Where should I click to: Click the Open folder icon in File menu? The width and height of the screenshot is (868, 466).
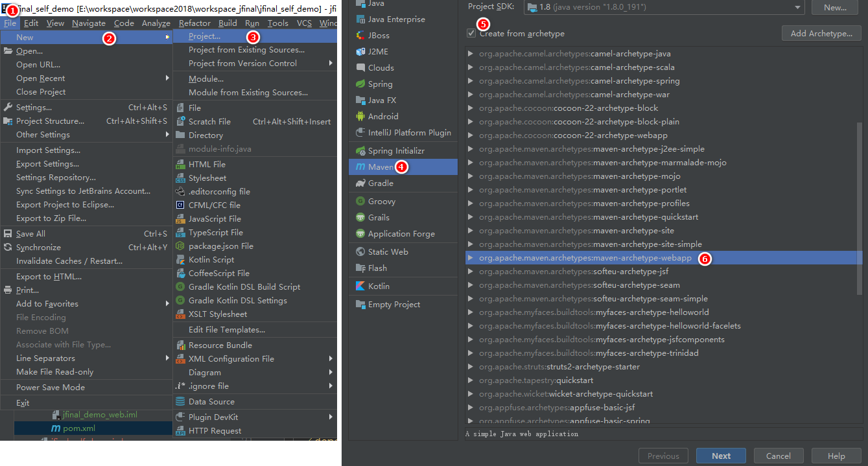(8, 51)
